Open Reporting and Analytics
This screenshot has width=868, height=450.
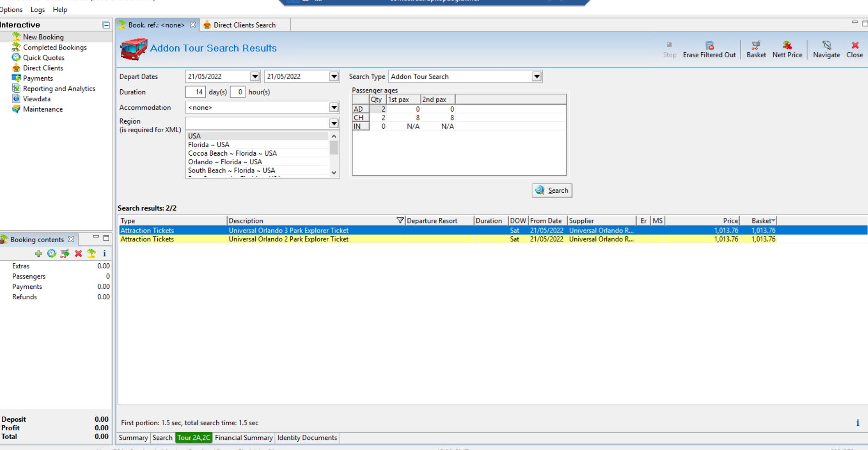(x=59, y=88)
